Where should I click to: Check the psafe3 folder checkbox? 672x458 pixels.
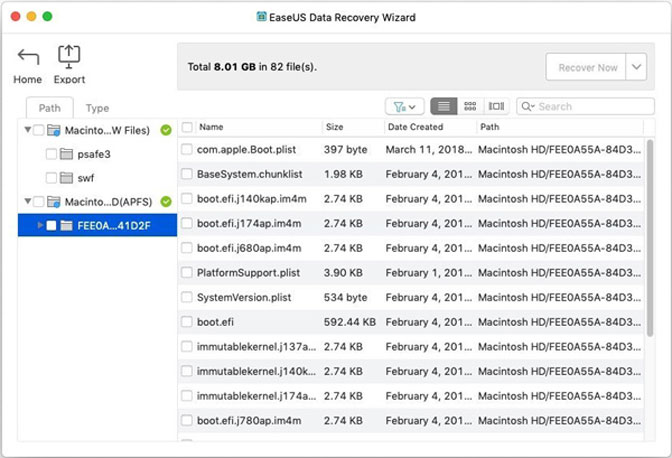[x=51, y=154]
